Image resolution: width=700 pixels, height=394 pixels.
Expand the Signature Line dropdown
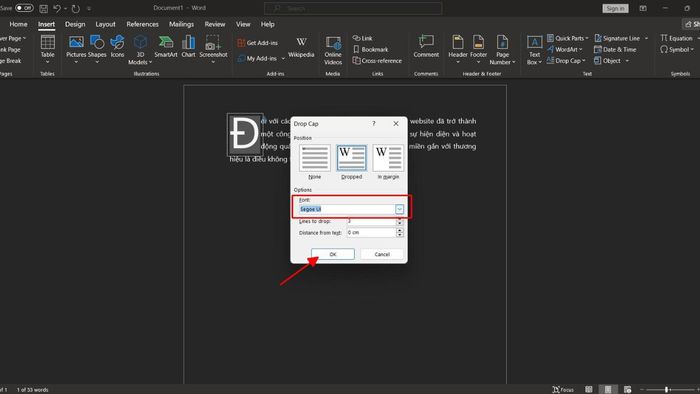click(x=646, y=38)
